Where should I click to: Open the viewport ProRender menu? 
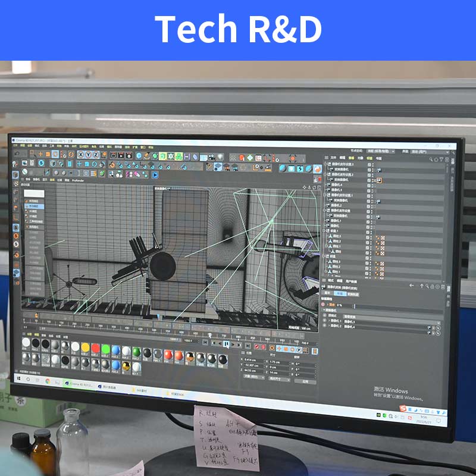78,181
